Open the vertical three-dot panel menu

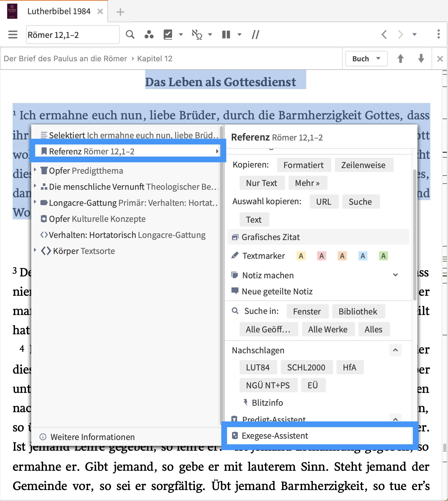click(x=438, y=34)
